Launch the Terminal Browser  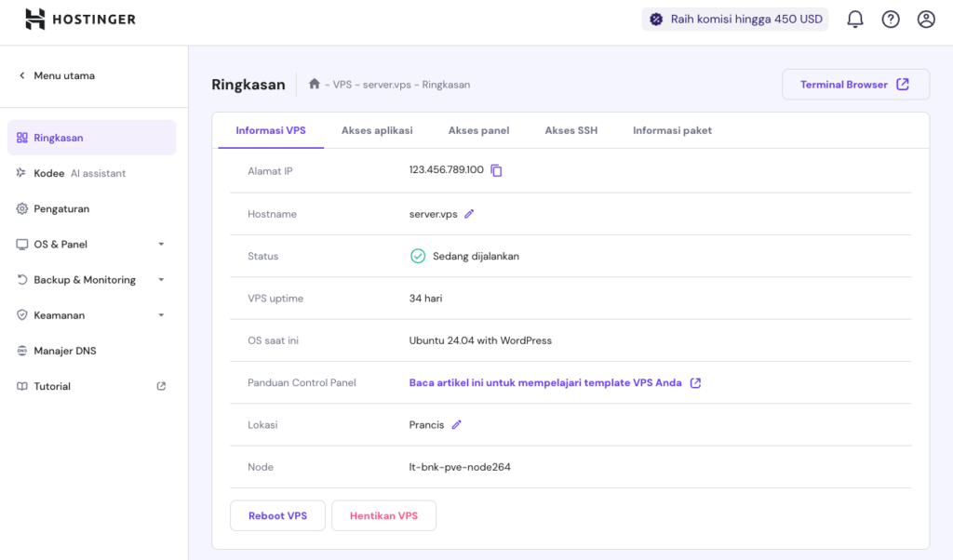(x=854, y=84)
